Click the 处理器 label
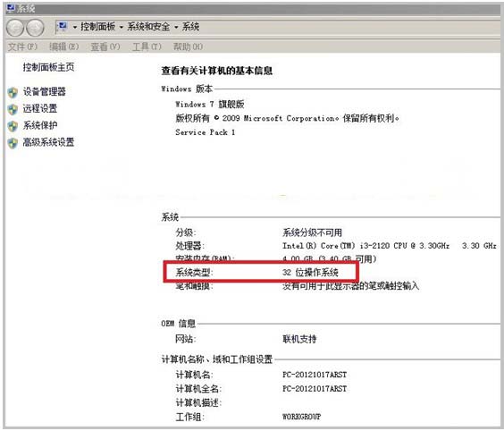This screenshot has height=431, width=504. click(x=189, y=246)
